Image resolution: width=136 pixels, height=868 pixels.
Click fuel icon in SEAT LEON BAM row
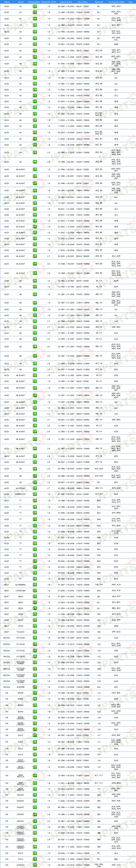tap(35, 626)
